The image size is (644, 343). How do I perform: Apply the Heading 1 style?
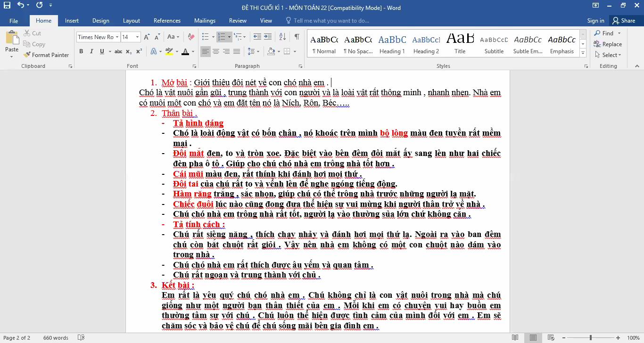(x=392, y=44)
